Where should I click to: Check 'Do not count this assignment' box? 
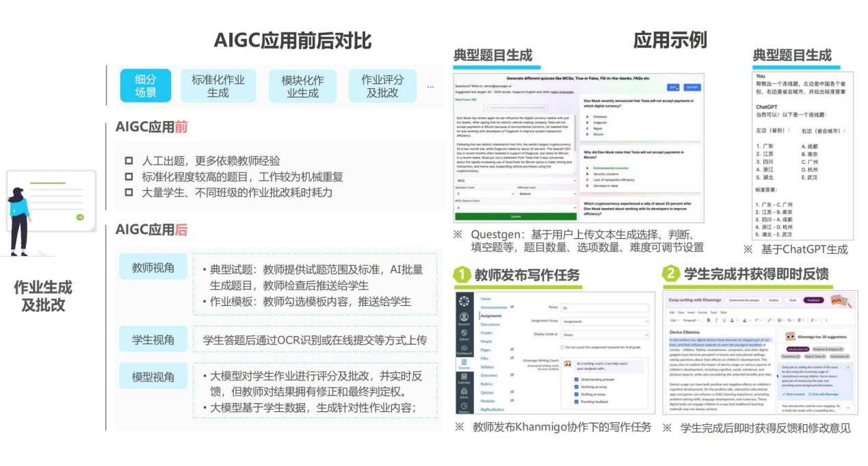pyautogui.click(x=562, y=347)
